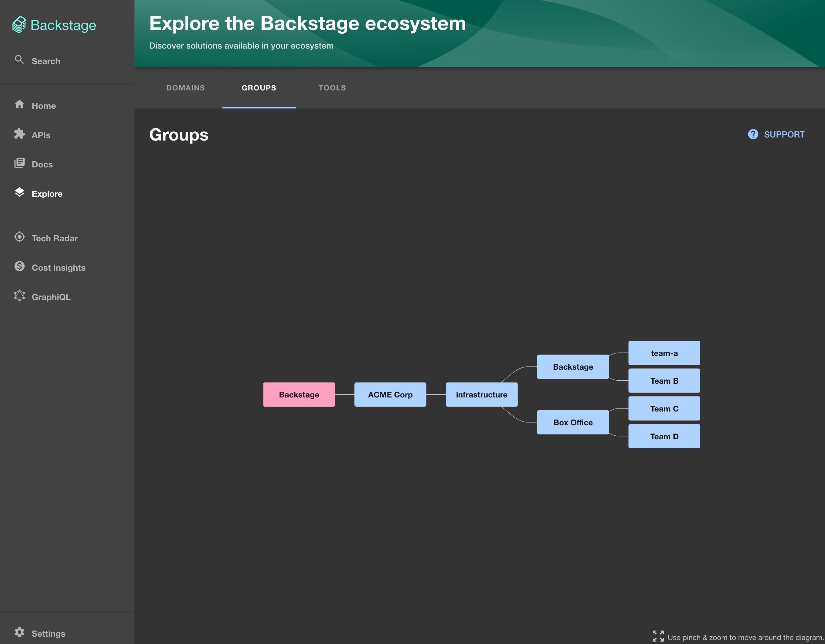Open Search in the sidebar
The height and width of the screenshot is (644, 825).
[x=67, y=61]
